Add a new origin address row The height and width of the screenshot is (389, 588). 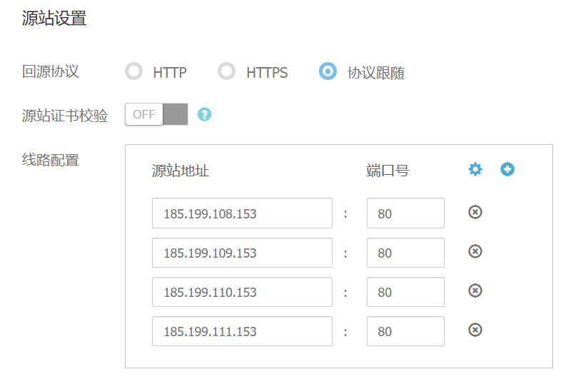[507, 169]
